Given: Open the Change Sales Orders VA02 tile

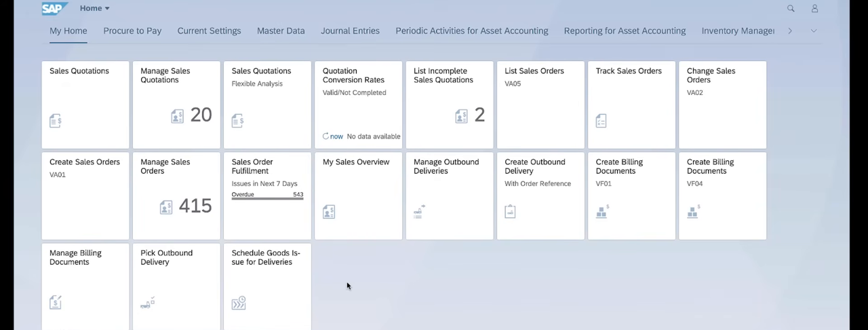Looking at the screenshot, I should tap(722, 105).
